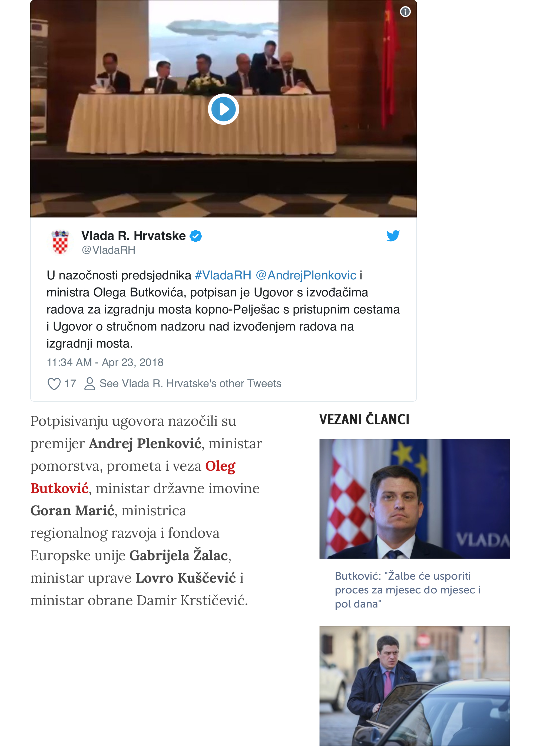The width and height of the screenshot is (540, 756).
Task: Open the @VladaRH handle
Action: coord(108,250)
